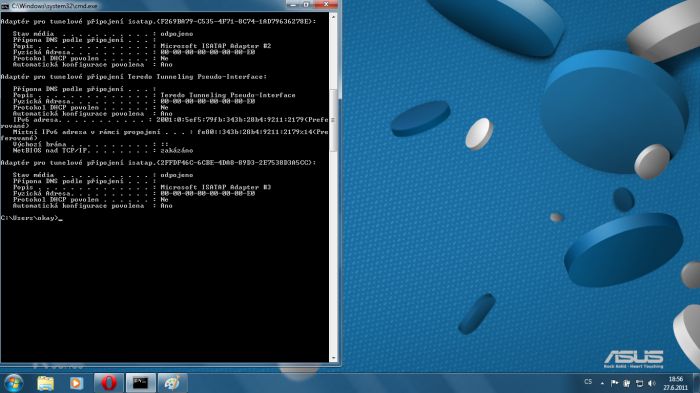
Task: Open the Action Center flag icon
Action: [614, 383]
